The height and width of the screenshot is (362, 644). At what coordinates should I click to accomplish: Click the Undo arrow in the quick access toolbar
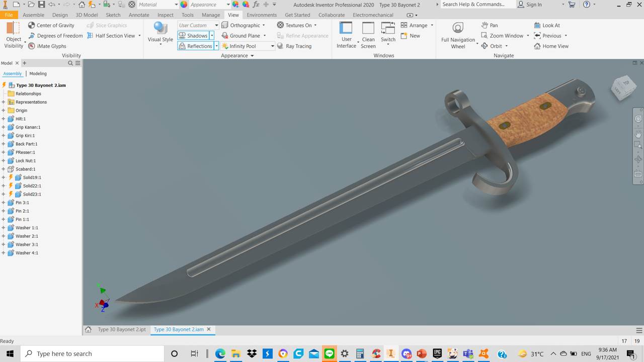(52, 5)
